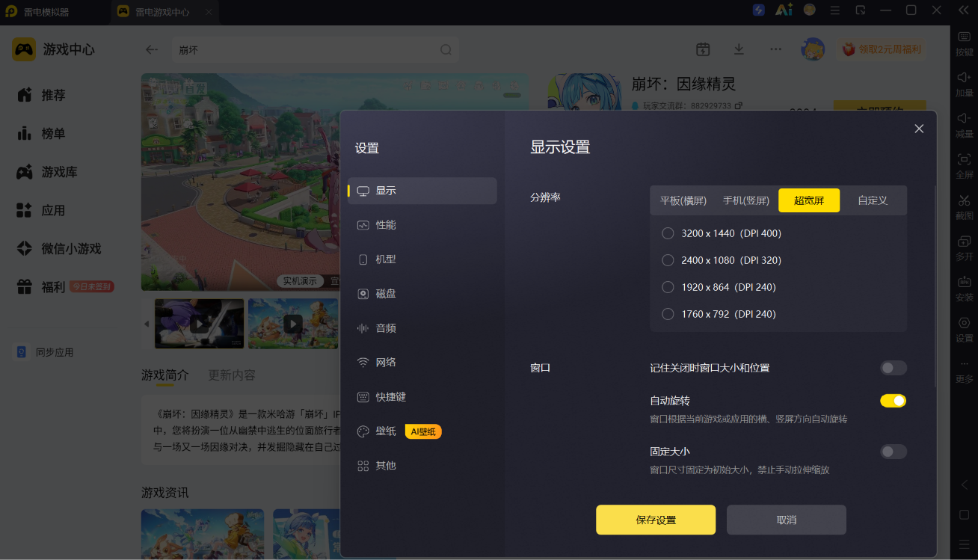Viewport: 978px width, 560px height.
Task: Open 推荐 in the left sidebar
Action: (42, 95)
